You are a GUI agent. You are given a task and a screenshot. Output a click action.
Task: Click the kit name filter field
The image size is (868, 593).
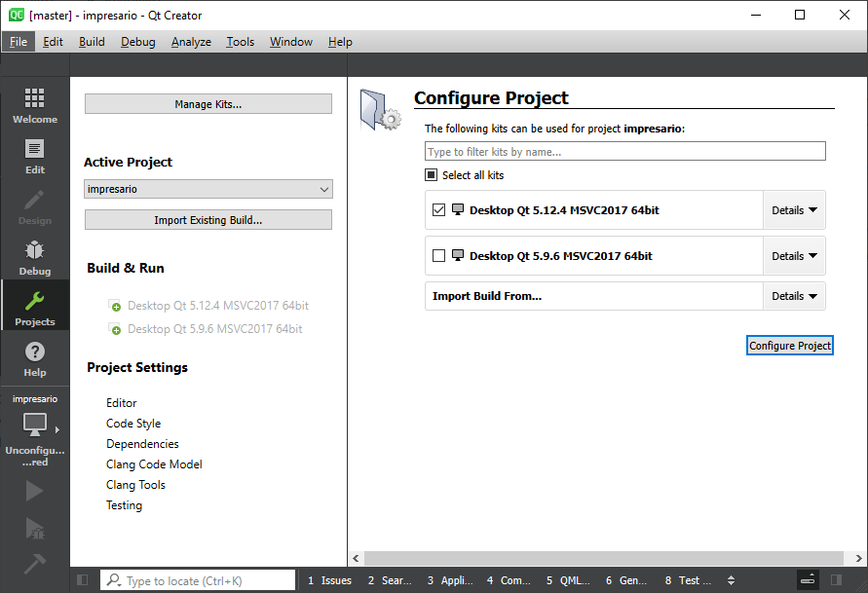pos(625,152)
